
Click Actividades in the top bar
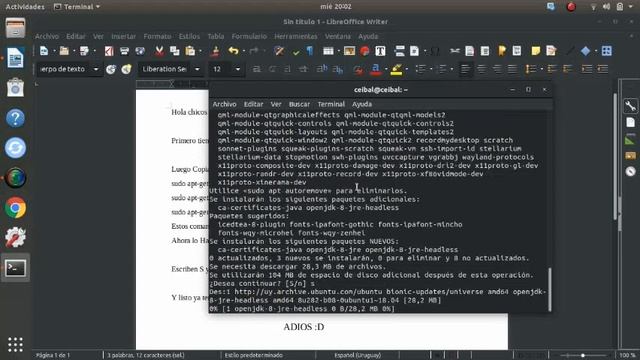coord(25,7)
